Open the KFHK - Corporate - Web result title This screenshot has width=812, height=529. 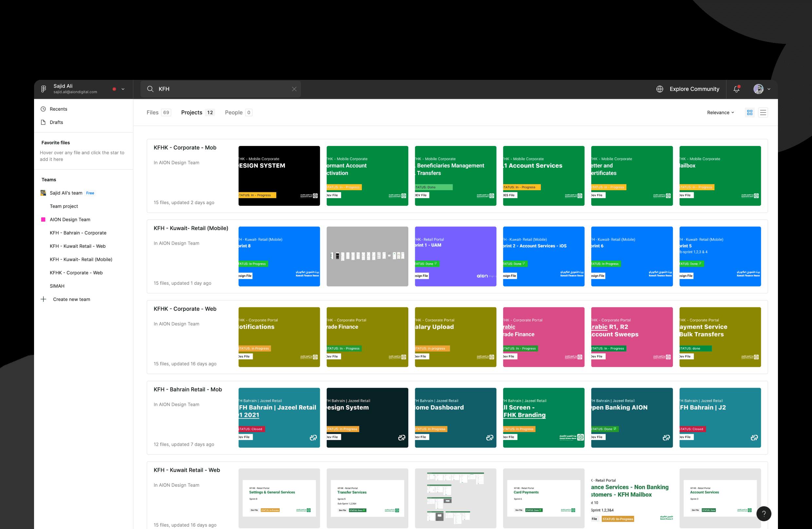click(185, 309)
